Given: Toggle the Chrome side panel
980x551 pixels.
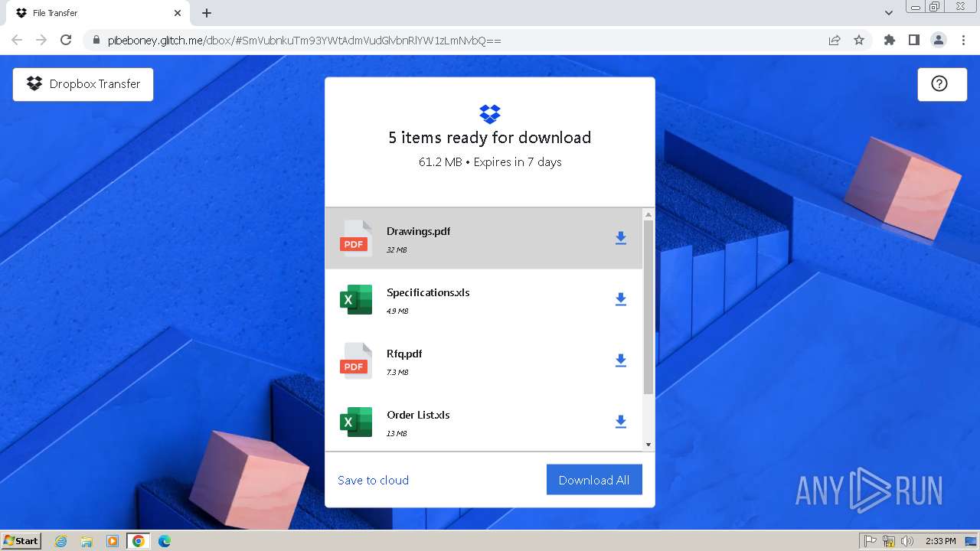Looking at the screenshot, I should 914,40.
